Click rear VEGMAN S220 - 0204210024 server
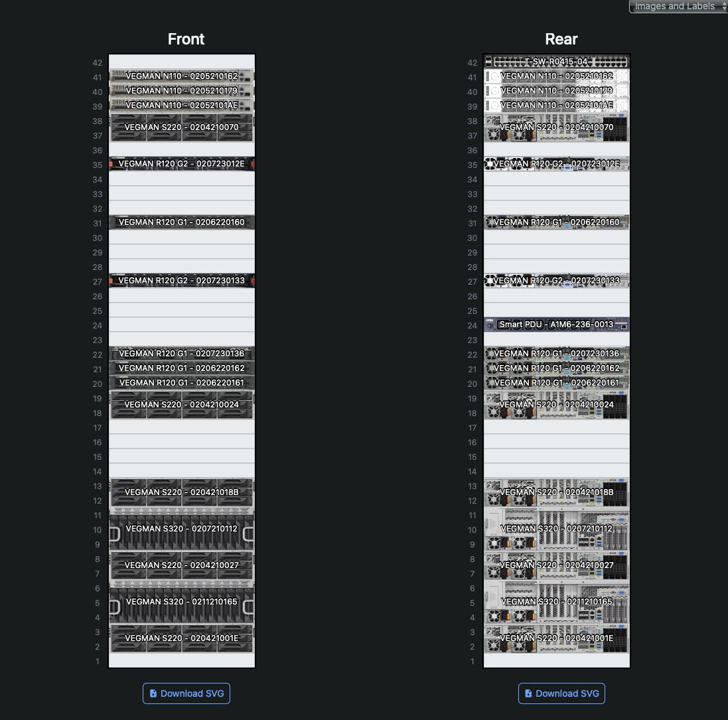Screen dimensions: 728x720 pyautogui.click(x=556, y=405)
